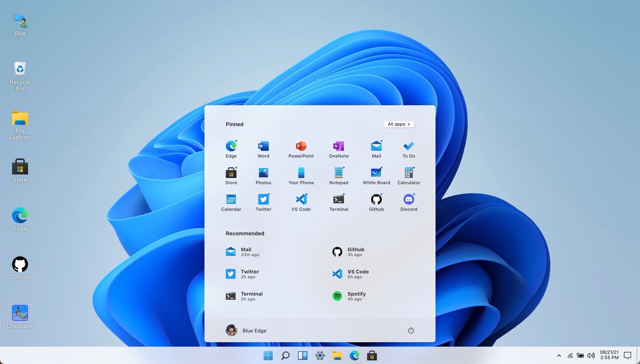640x364 pixels.
Task: Open PowerPoint from Start menu
Action: pos(301,149)
